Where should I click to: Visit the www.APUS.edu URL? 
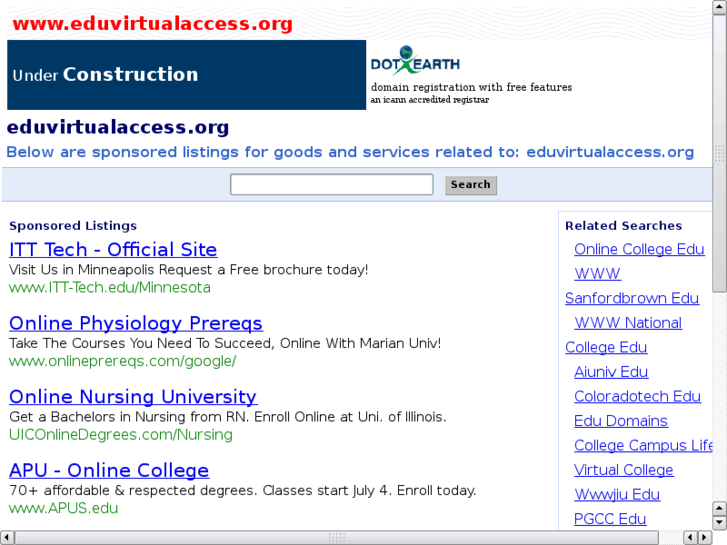(x=64, y=508)
